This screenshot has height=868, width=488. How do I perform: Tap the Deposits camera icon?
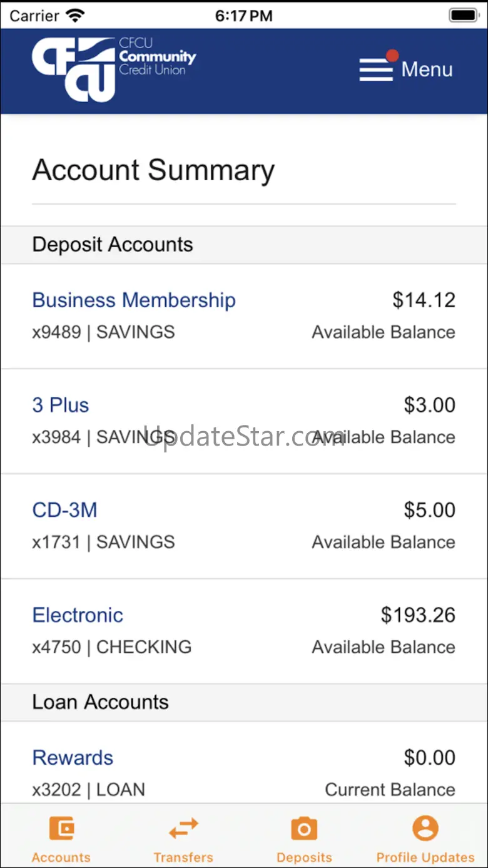point(304,829)
